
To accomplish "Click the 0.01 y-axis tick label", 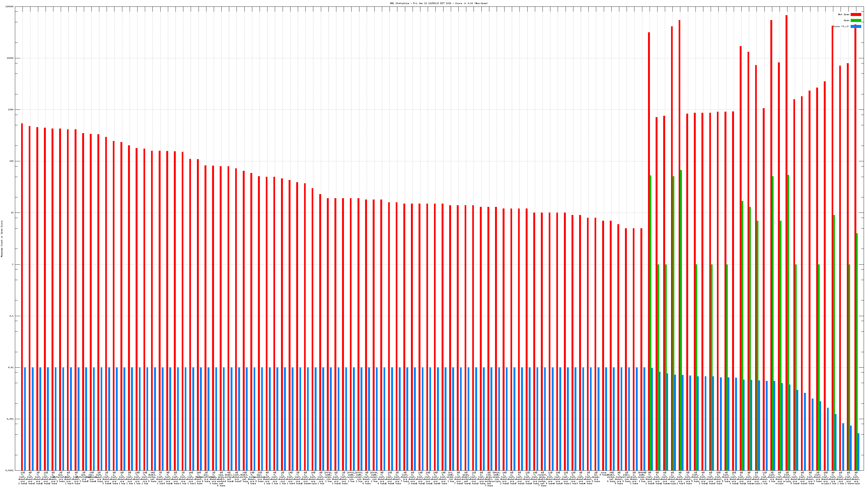I will tap(11, 367).
